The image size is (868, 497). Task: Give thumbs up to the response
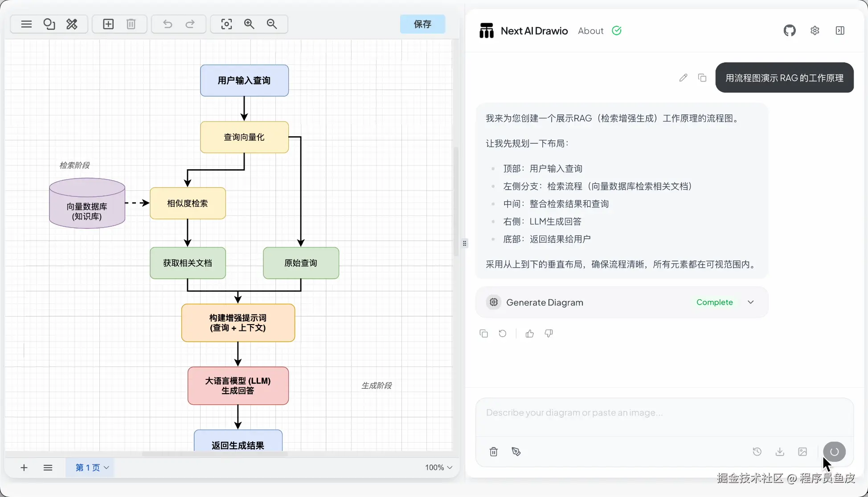(529, 334)
